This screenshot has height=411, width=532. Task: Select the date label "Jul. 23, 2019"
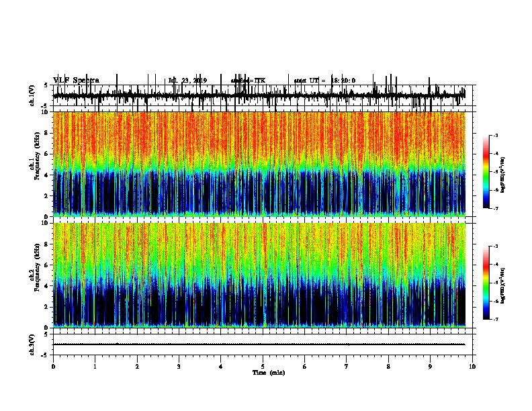point(187,81)
